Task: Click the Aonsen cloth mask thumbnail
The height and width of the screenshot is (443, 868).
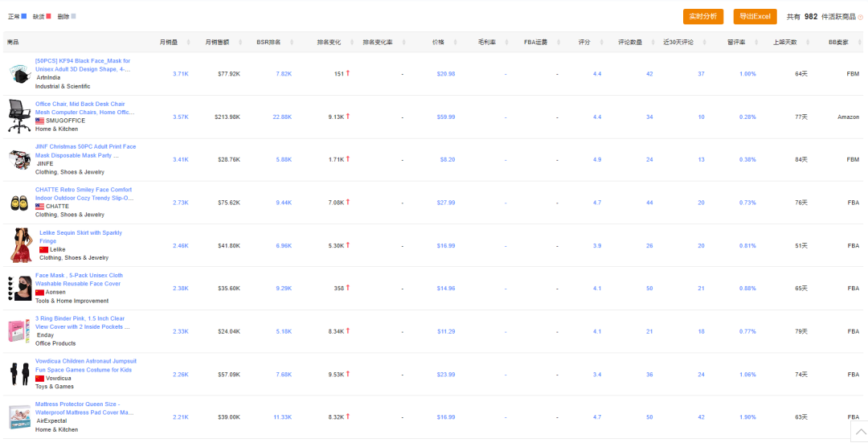Action: tap(19, 288)
